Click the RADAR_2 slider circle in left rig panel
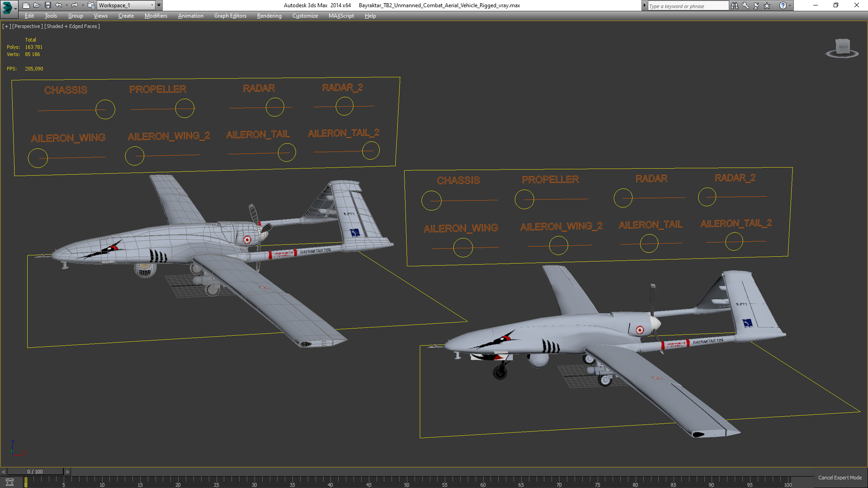Image resolution: width=868 pixels, height=488 pixels. [344, 106]
